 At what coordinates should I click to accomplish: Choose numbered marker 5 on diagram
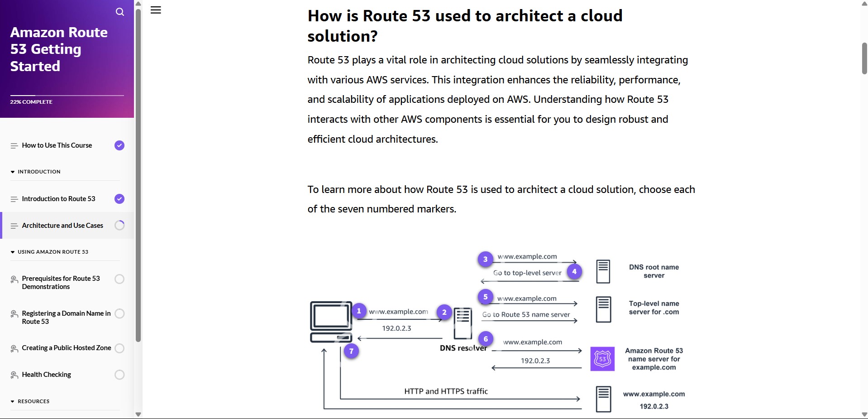click(x=485, y=297)
